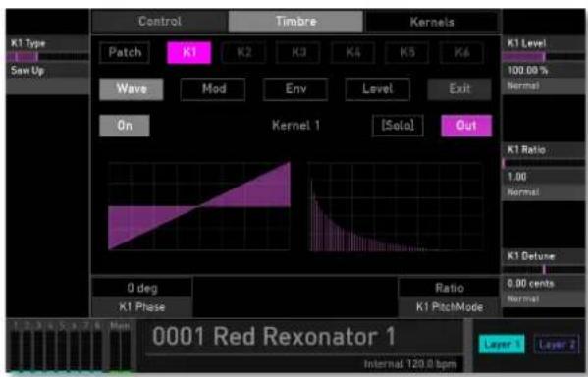Select Layer 2
Image resolution: width=588 pixels, height=377 pixels.
[x=557, y=344]
